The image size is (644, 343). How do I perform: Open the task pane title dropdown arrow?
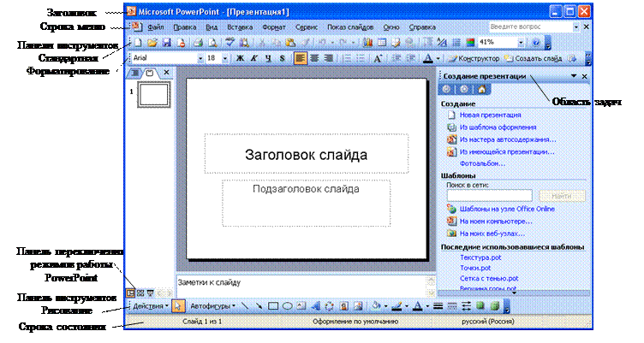[574, 76]
